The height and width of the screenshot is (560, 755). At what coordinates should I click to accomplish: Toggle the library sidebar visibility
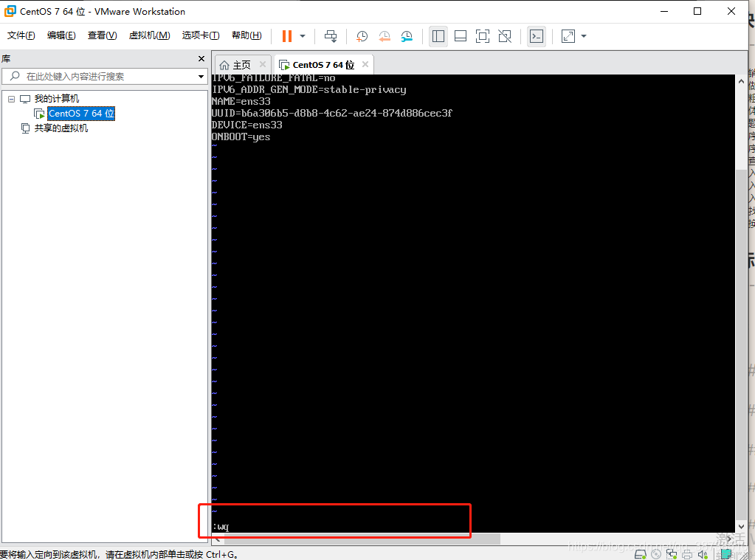[438, 35]
